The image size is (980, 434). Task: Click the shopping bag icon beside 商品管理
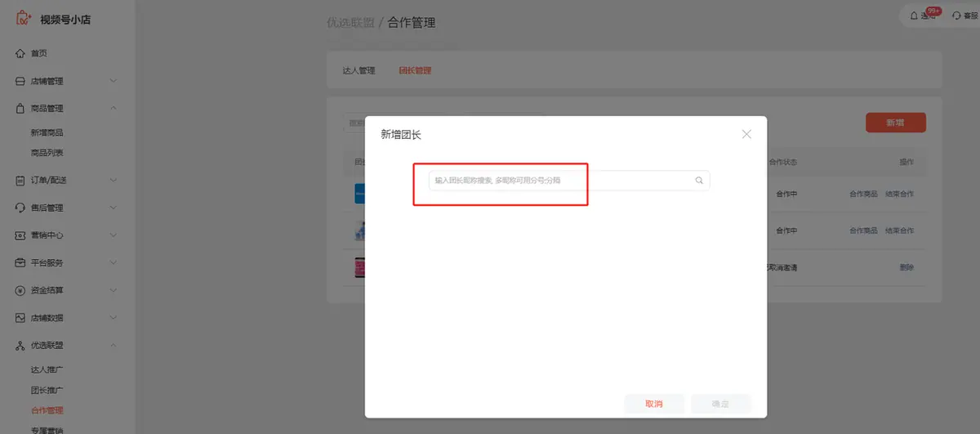pos(20,108)
